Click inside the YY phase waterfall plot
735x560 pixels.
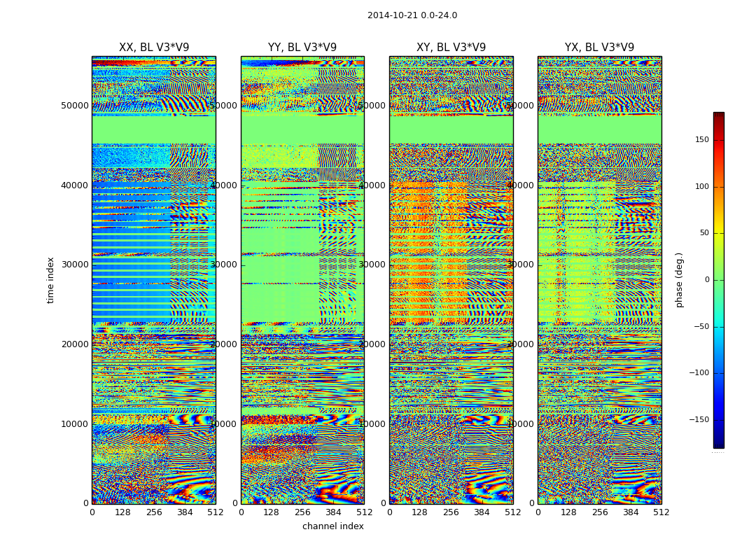point(302,280)
